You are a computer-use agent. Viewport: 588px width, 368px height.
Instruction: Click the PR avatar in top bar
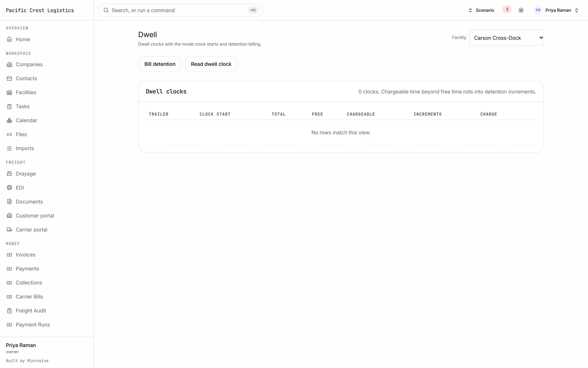(538, 10)
